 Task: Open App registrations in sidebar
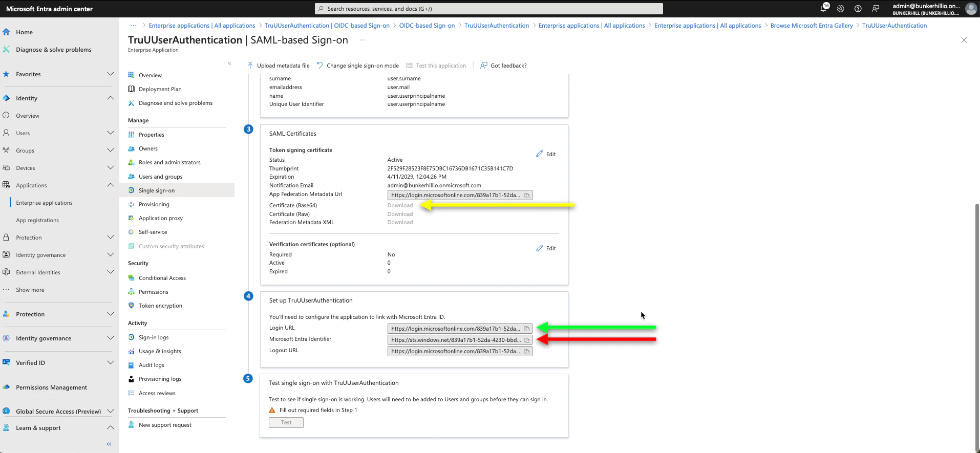coord(37,220)
